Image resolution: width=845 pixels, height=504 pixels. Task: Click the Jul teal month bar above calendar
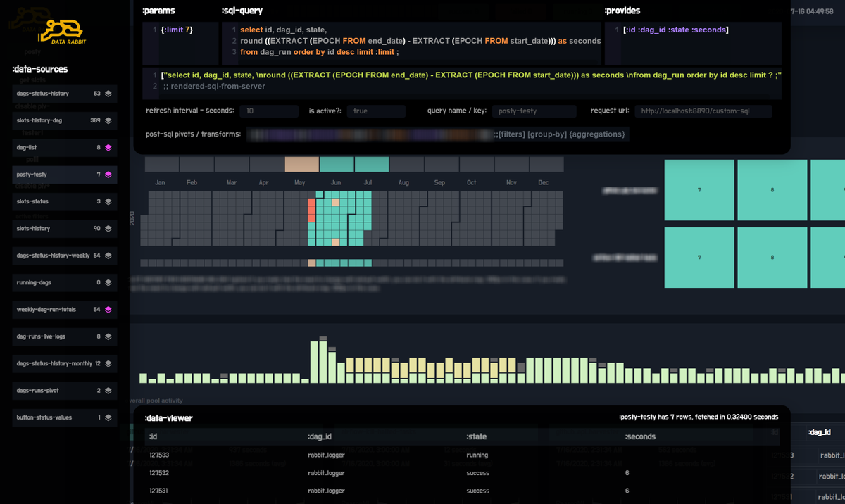click(x=372, y=165)
